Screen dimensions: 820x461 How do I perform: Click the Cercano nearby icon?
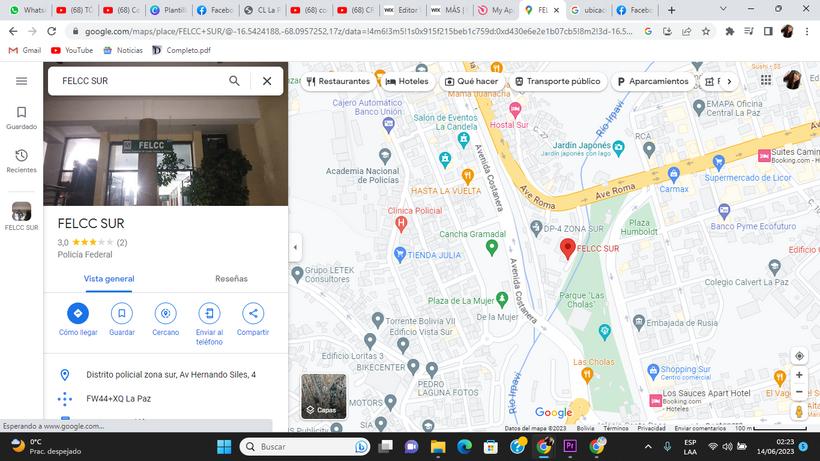(165, 313)
